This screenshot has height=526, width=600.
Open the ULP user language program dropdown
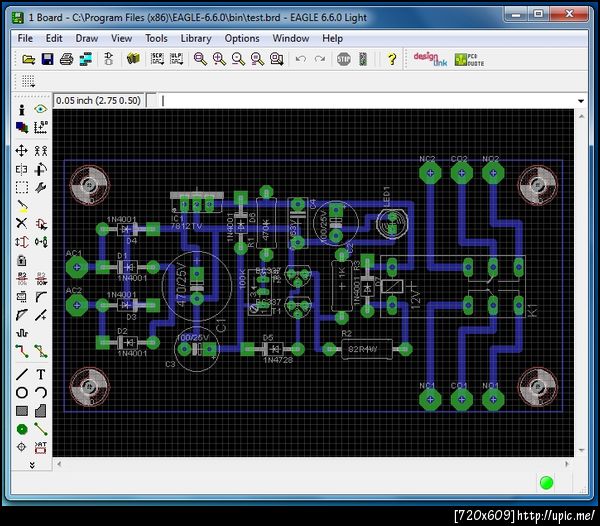[x=176, y=59]
